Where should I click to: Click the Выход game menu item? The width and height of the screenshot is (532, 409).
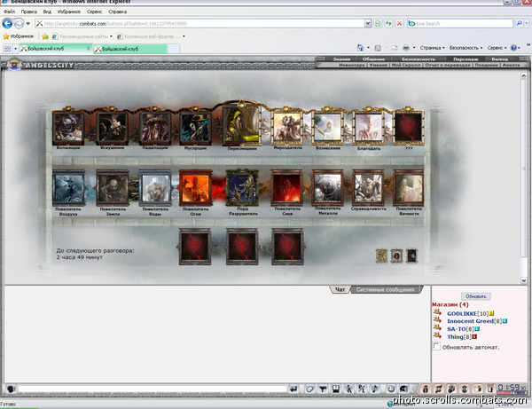click(x=499, y=59)
